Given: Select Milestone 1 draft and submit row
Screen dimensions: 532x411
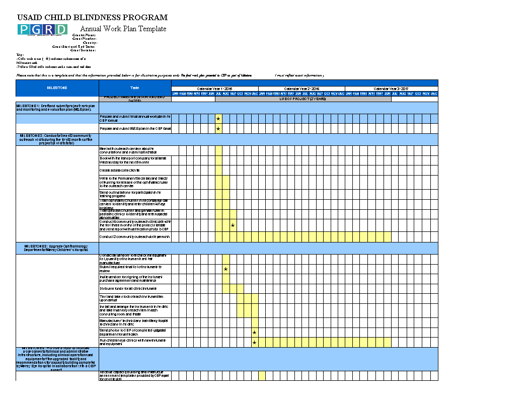Looking at the screenshot, I should 57,108.
